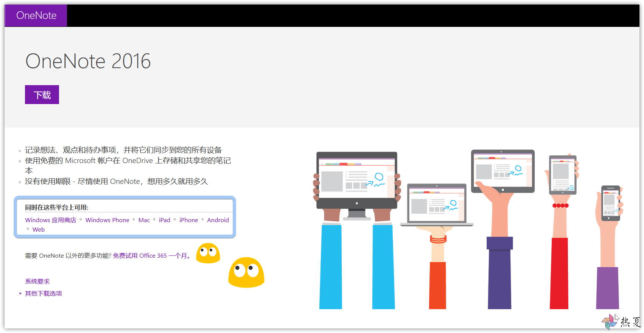Screen dimensions: 644x333
Task: Select the Mac platform link
Action: pos(144,220)
